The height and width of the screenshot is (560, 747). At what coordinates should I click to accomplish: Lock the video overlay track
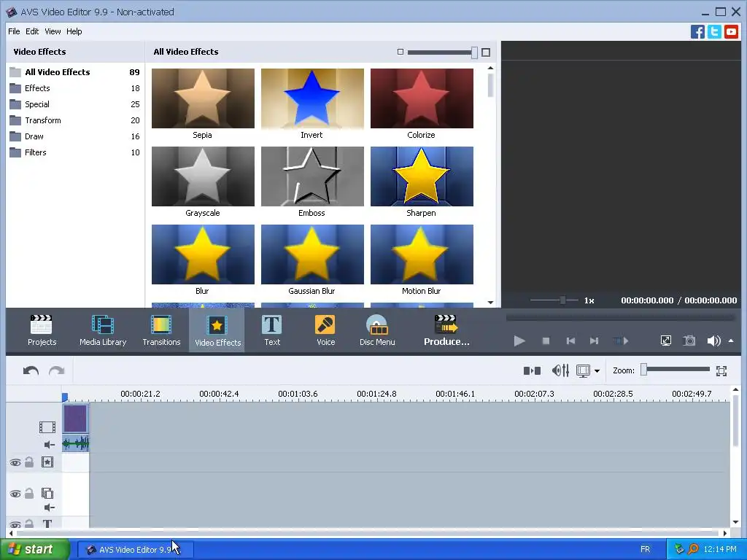click(29, 494)
